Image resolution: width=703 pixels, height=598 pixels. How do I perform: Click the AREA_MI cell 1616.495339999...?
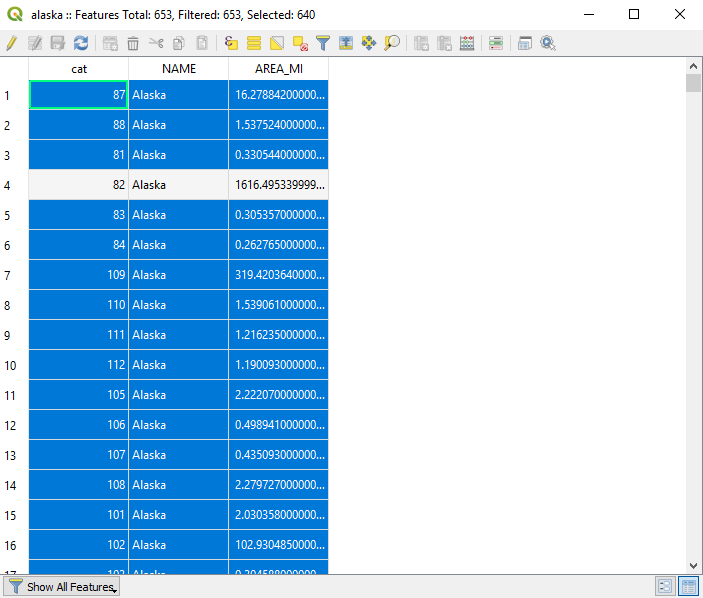pos(278,185)
